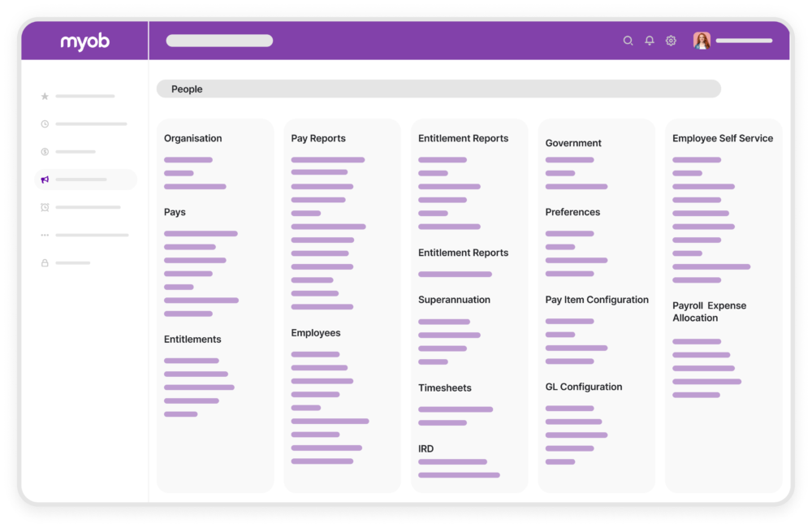Image resolution: width=812 pixels, height=528 pixels.
Task: Expand the ellipsis item in the sidebar
Action: point(45,235)
